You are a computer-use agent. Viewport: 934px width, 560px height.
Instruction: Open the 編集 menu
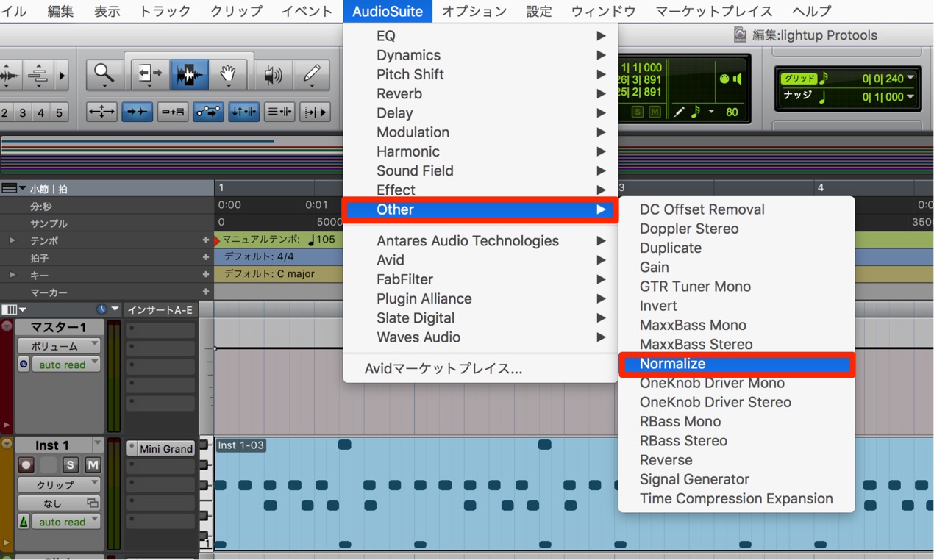tap(60, 11)
